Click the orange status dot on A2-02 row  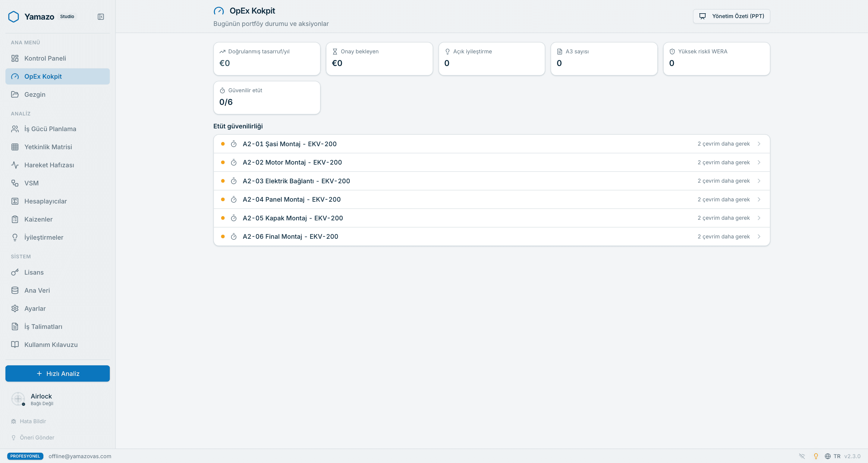[x=223, y=162]
